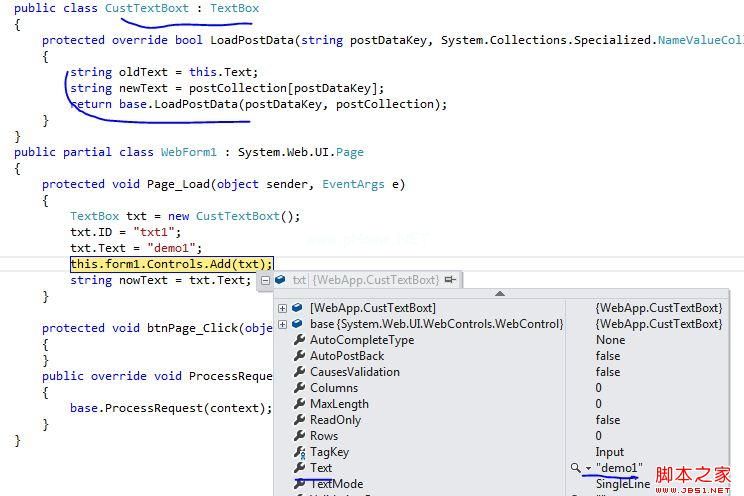The width and height of the screenshot is (744, 496).
Task: Expand the base WebControl node
Action: coord(283,324)
